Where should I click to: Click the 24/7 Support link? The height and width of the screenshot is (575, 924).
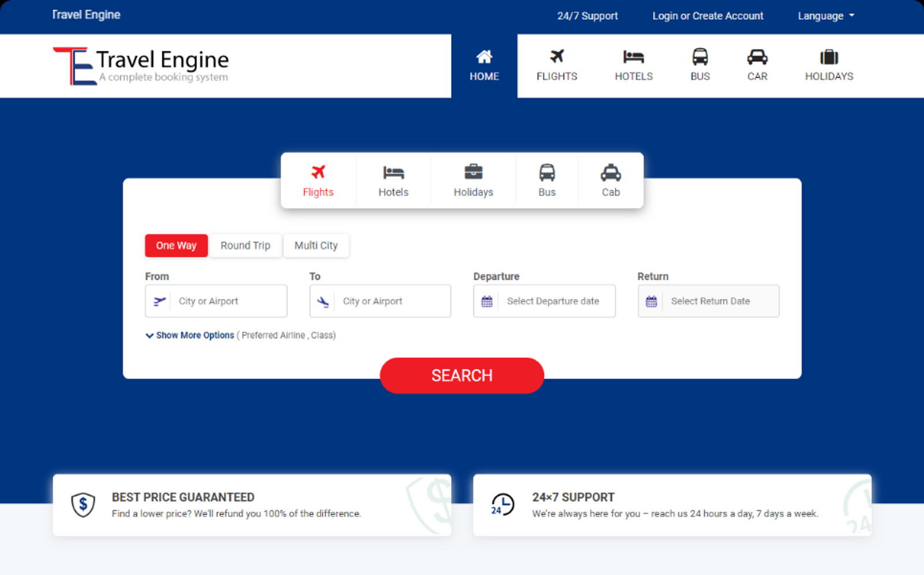click(x=587, y=16)
